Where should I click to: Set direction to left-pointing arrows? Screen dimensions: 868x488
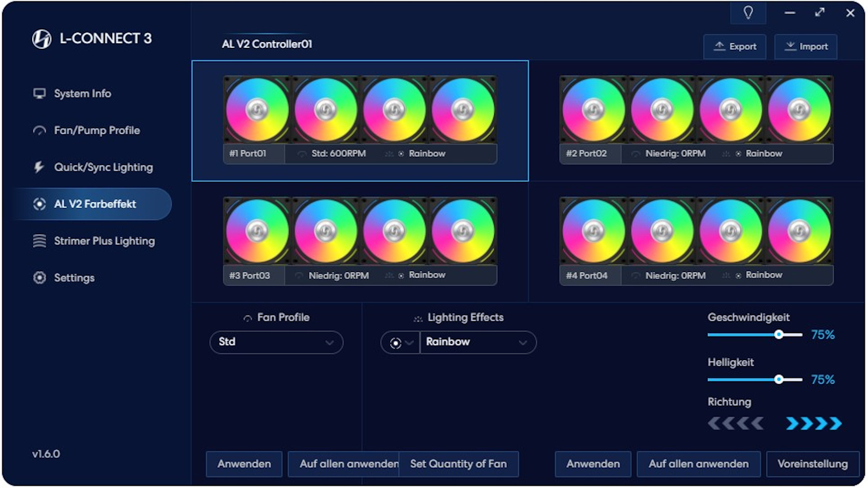(x=736, y=423)
